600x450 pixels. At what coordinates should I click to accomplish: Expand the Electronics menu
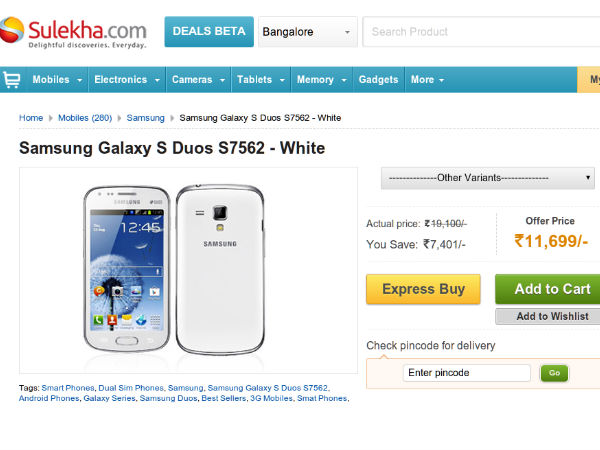pos(127,80)
